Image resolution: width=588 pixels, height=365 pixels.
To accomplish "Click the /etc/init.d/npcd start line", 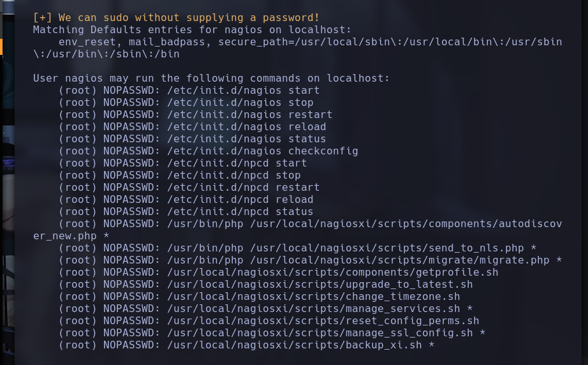I will (182, 163).
